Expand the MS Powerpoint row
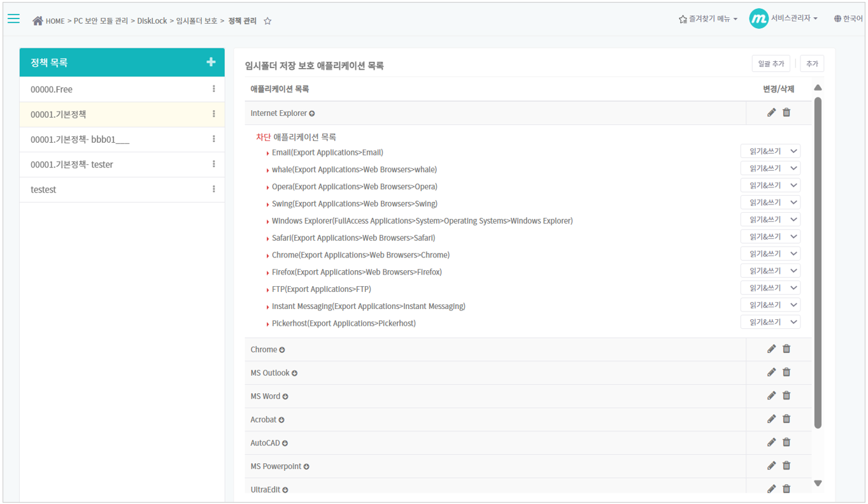The image size is (868, 504). 306,466
